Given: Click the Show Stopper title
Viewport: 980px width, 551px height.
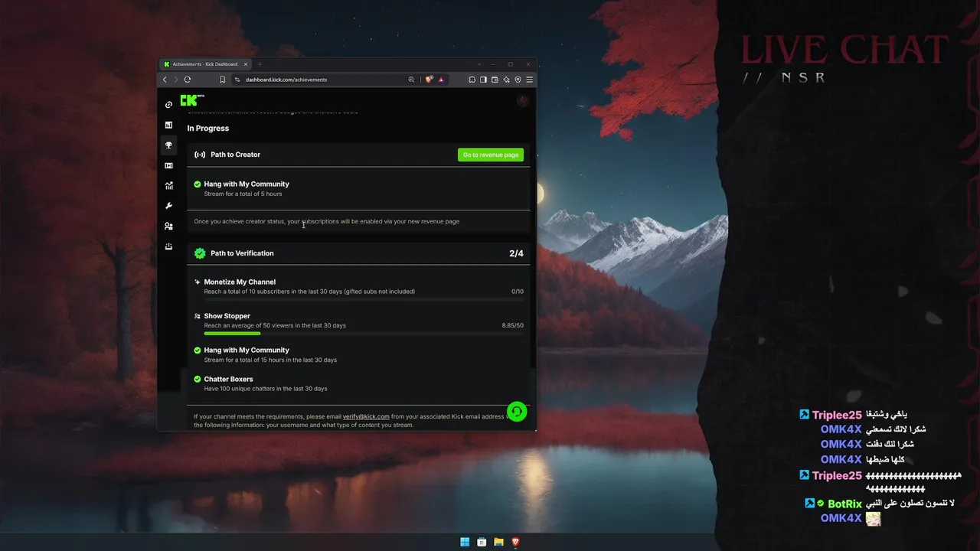Looking at the screenshot, I should click(227, 316).
